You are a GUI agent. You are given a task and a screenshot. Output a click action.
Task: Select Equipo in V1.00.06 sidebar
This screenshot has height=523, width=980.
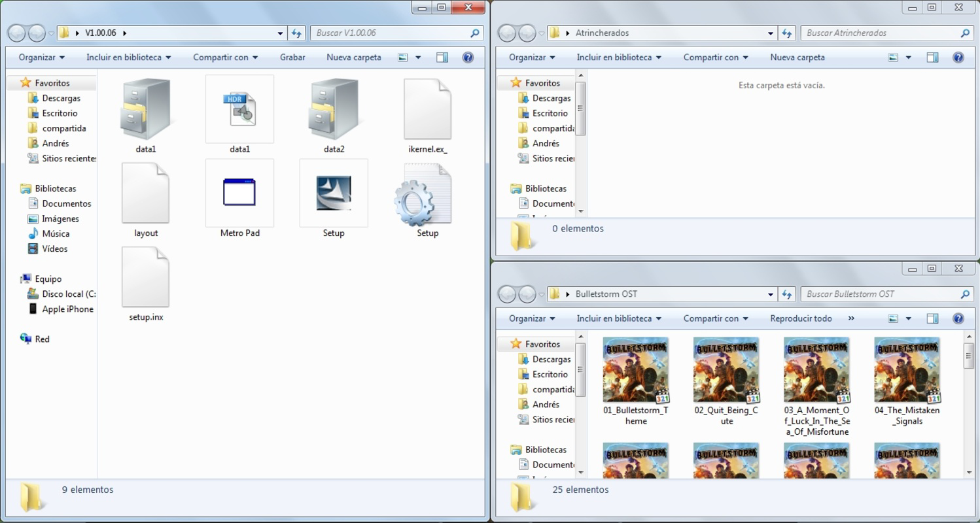48,279
